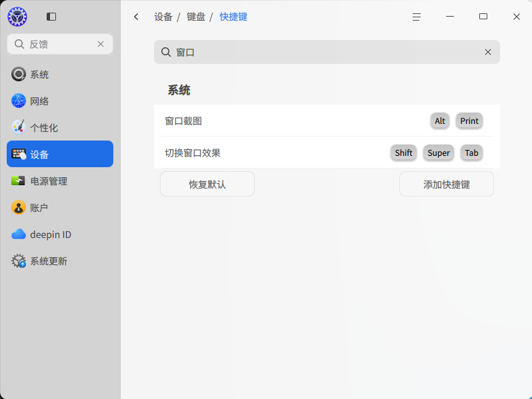
Task: Click the sidebar search field containing '反馈'
Action: tap(60, 44)
